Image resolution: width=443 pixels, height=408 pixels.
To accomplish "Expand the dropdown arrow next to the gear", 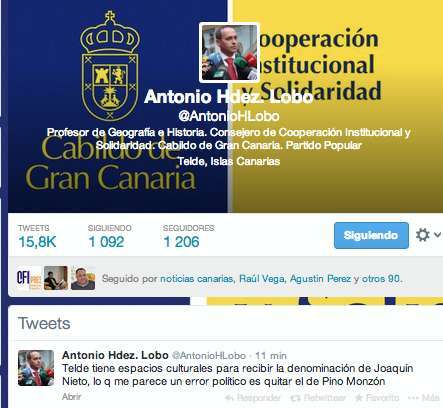I will (x=437, y=235).
